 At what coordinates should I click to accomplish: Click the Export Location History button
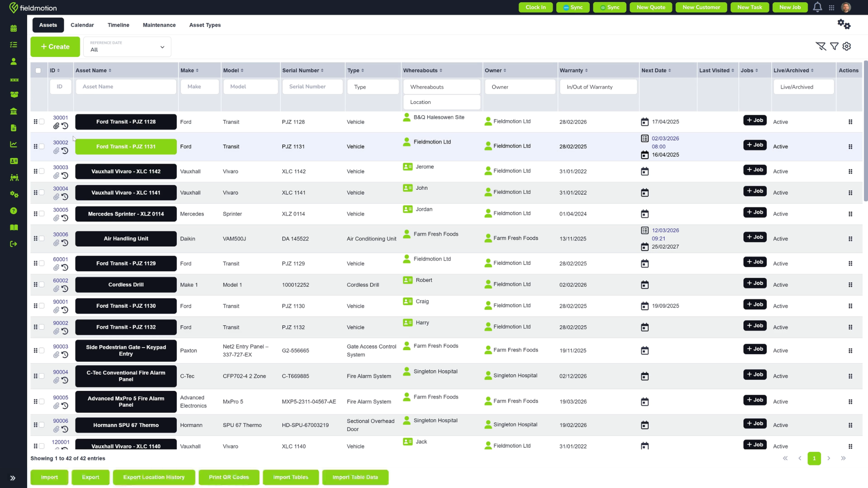pos(154,477)
